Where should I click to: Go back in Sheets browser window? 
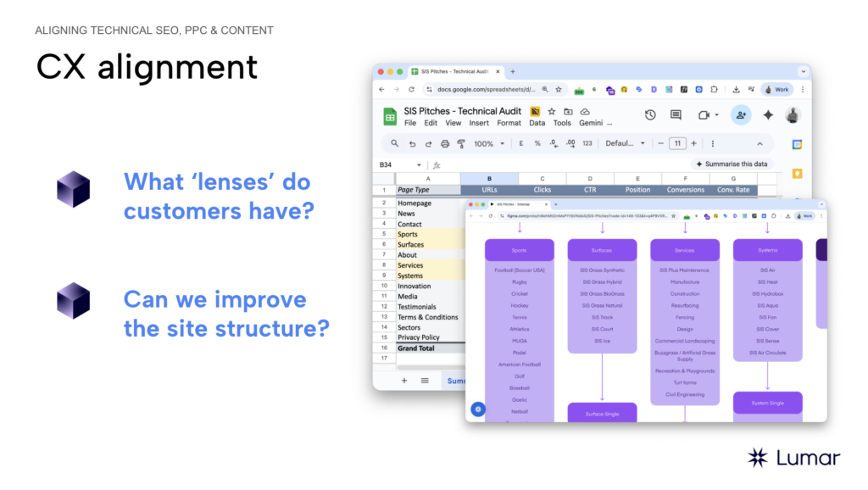[382, 89]
